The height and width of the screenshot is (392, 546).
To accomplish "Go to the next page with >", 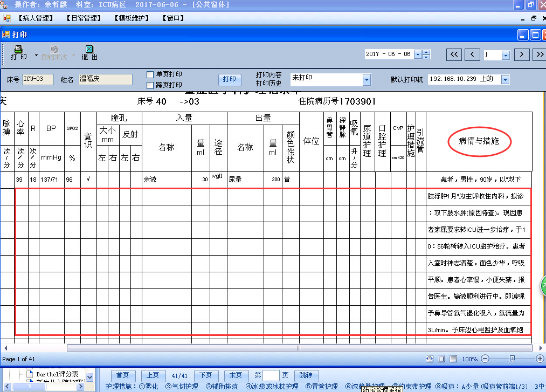I will tap(522, 54).
